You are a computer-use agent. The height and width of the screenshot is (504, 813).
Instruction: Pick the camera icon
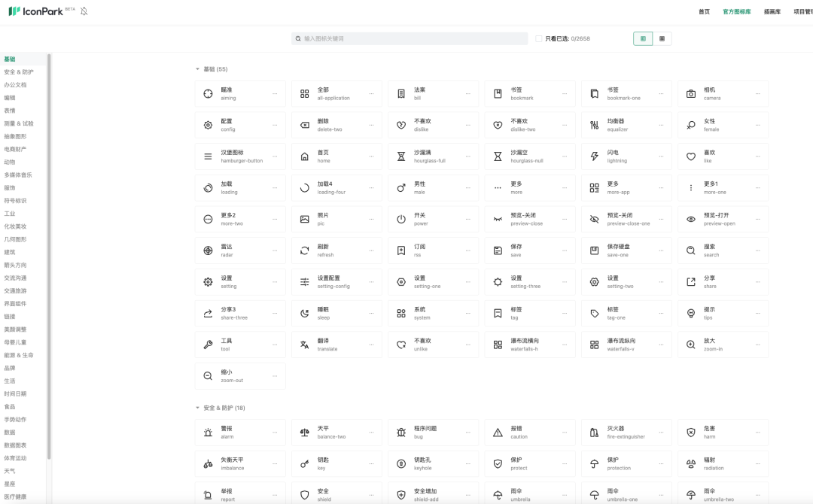point(690,94)
